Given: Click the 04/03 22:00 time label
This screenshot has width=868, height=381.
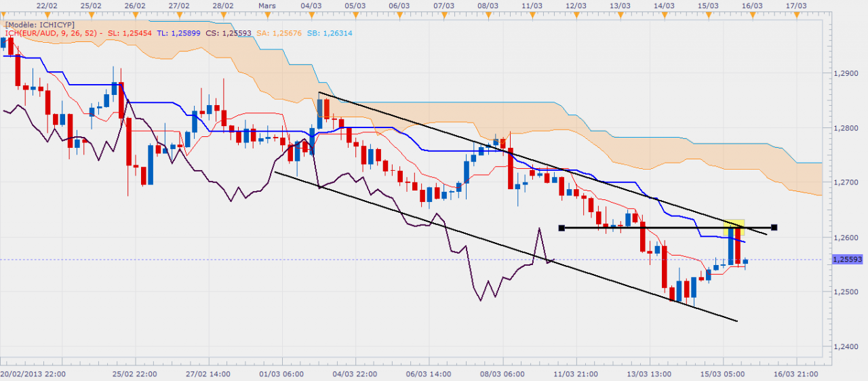Looking at the screenshot, I should point(355,374).
